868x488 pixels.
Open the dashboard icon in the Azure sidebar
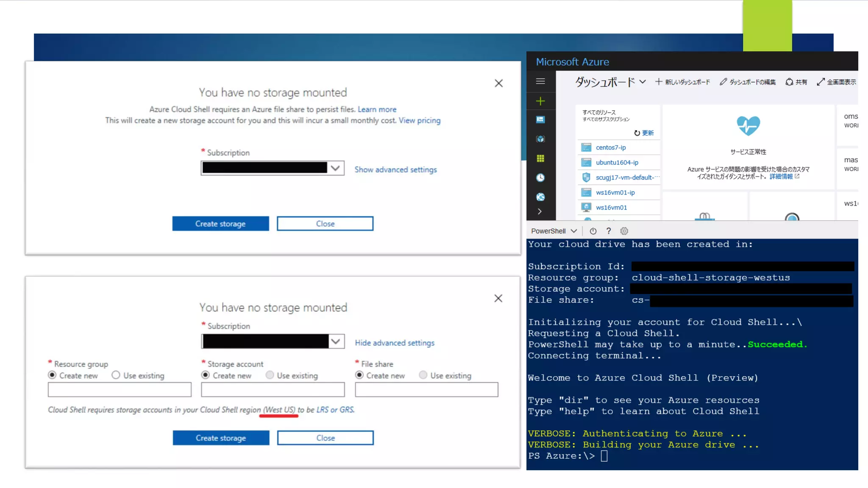(540, 120)
